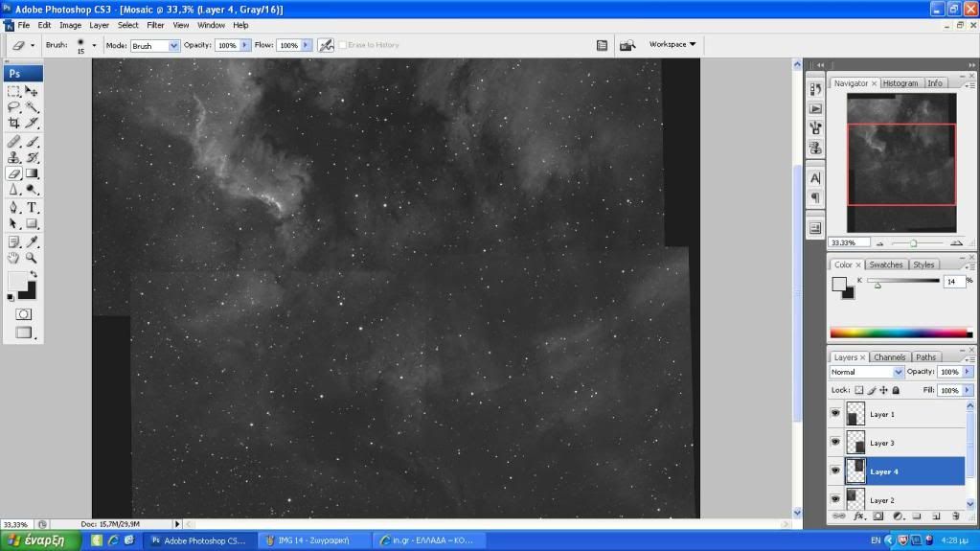Click the color spectrum ramp bar
The width and height of the screenshot is (980, 551).
899,333
